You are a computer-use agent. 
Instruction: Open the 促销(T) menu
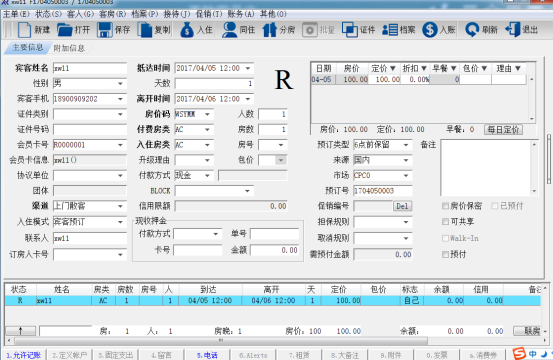coord(209,14)
